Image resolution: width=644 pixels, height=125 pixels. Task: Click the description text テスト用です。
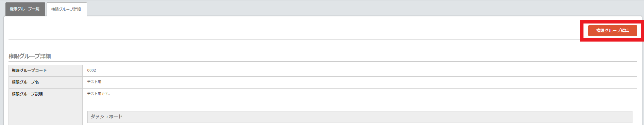99,94
